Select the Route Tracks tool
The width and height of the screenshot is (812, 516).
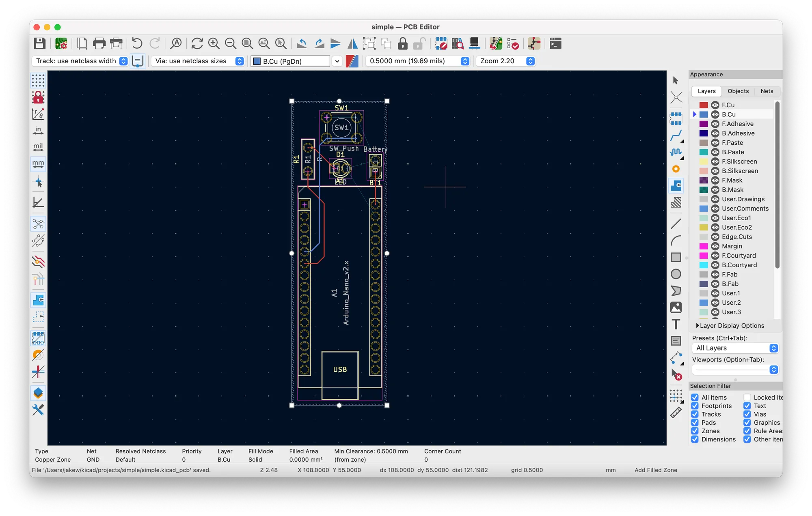click(x=676, y=135)
